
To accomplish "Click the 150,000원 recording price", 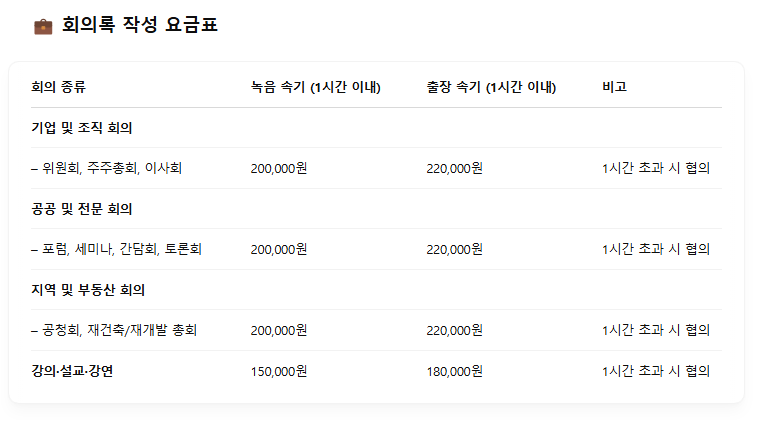I will (x=279, y=372).
